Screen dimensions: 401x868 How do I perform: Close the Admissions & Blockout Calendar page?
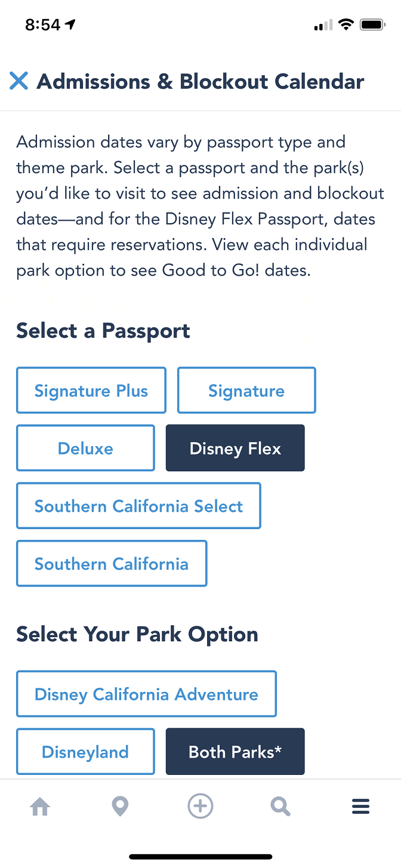[19, 81]
